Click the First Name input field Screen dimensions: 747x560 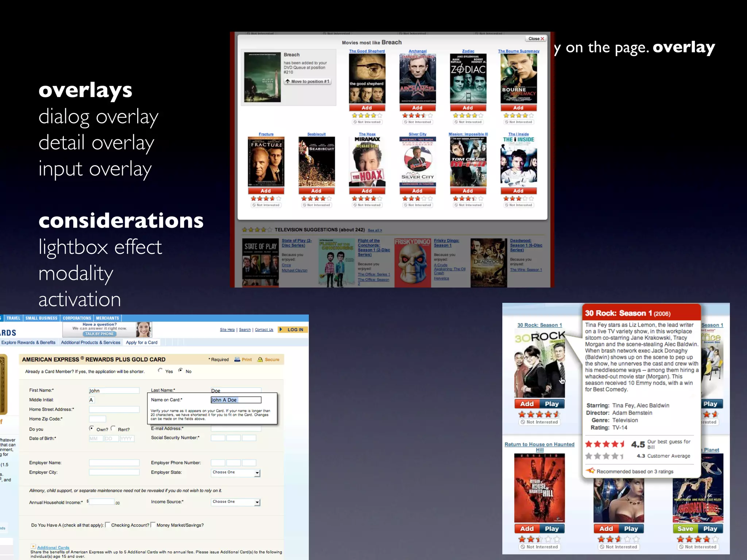coord(114,390)
